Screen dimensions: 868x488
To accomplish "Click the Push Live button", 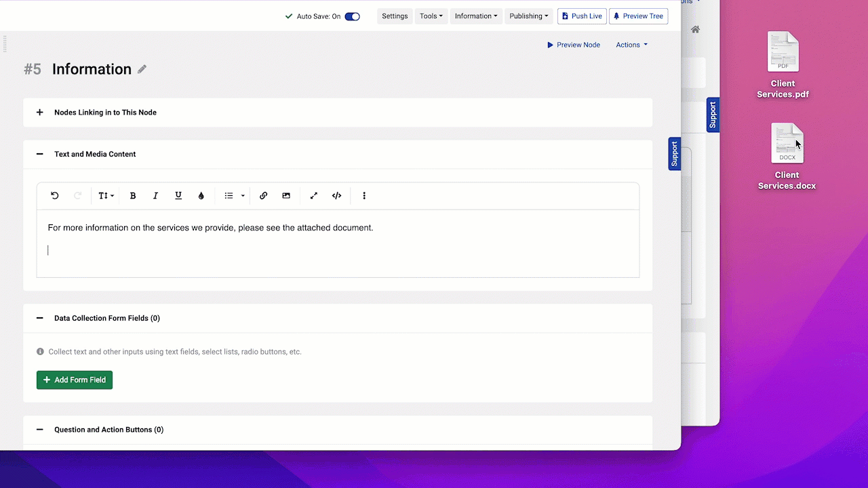I will point(582,16).
